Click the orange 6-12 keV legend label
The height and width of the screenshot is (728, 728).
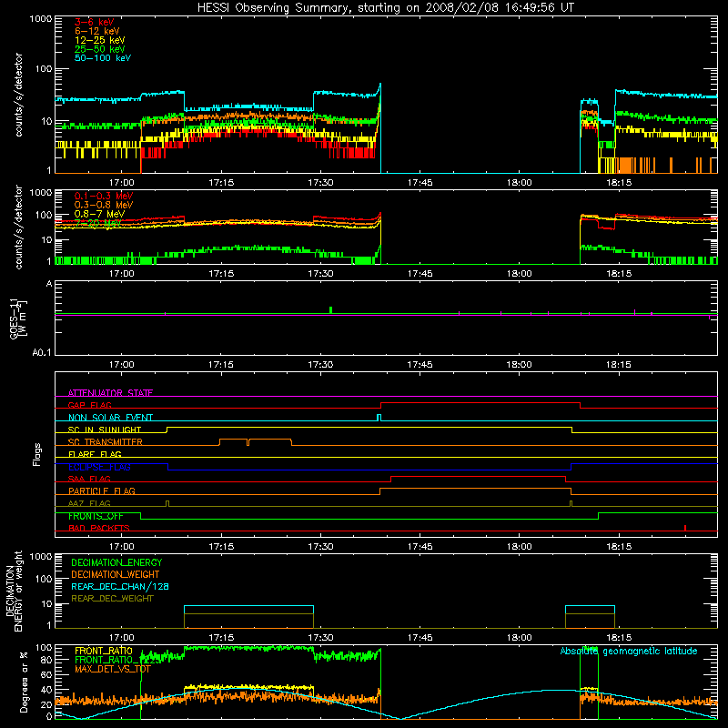coord(96,31)
